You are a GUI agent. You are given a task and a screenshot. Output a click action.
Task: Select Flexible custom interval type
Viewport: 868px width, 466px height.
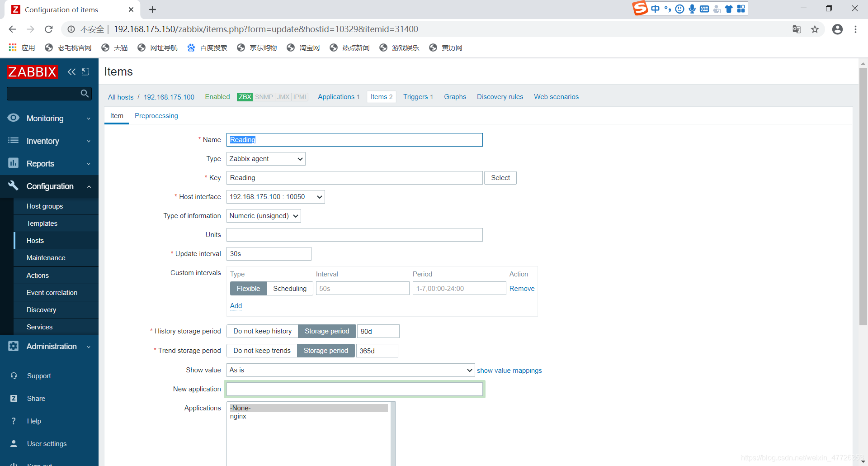248,288
